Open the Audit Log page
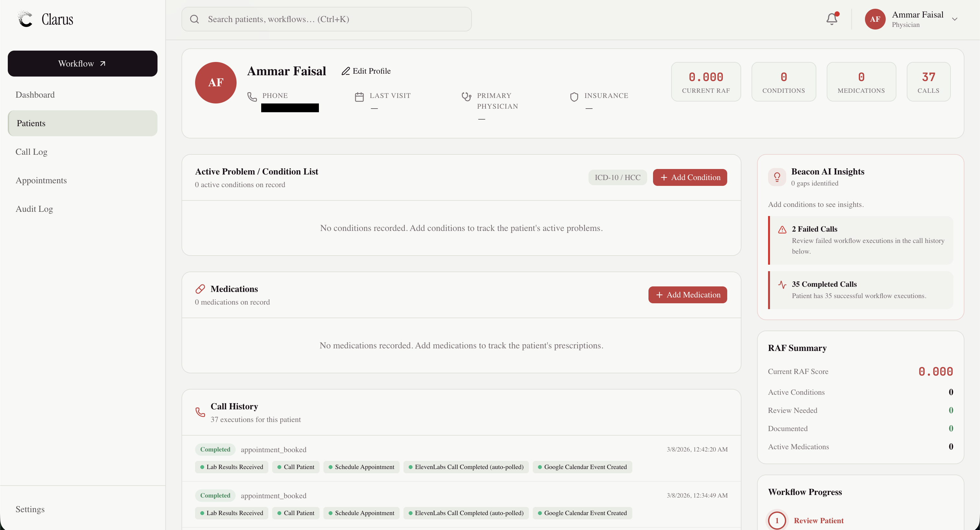 (34, 209)
